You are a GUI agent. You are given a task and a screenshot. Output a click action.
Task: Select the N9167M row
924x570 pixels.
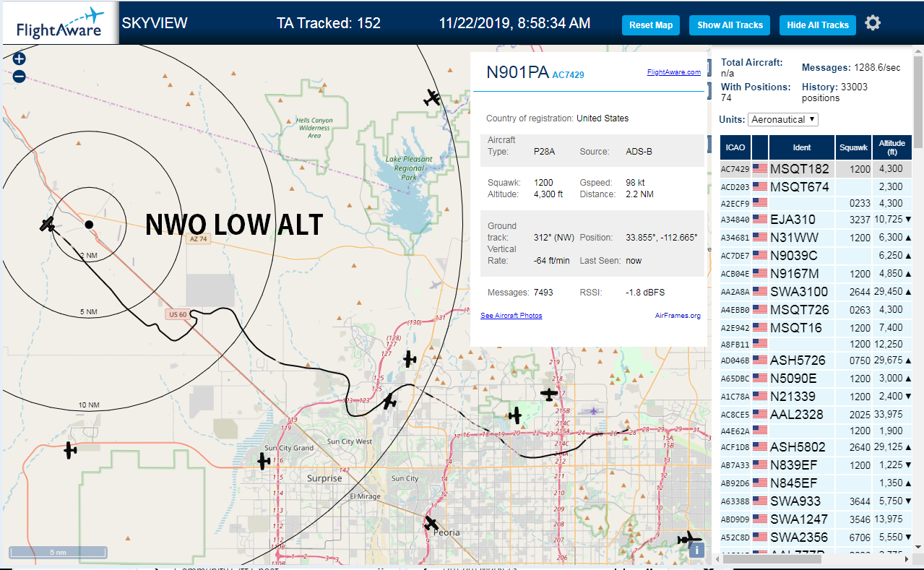(816, 274)
